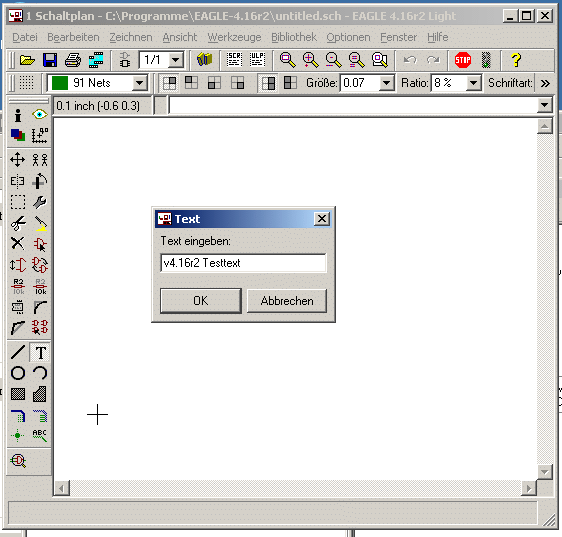Open the command line history dropdown arrow

pyautogui.click(x=544, y=105)
